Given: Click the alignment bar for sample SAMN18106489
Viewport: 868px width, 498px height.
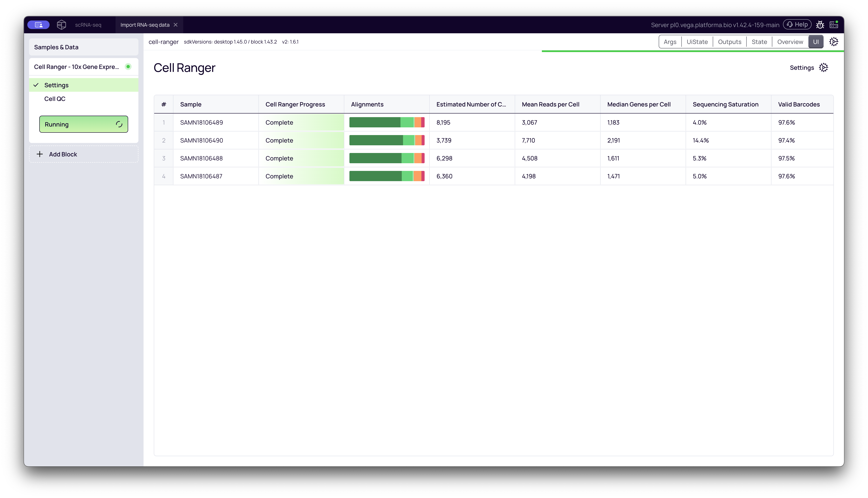Looking at the screenshot, I should tap(387, 122).
